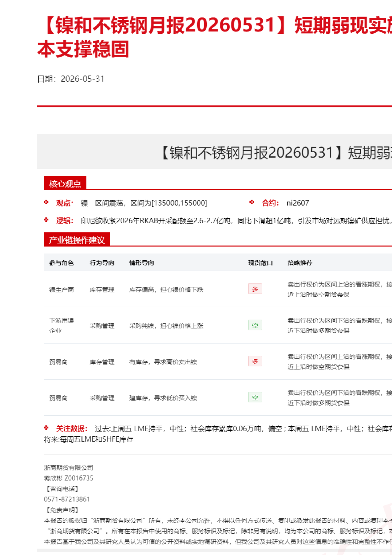
Task: Click phone number 0571-87213861
Action: [67, 499]
